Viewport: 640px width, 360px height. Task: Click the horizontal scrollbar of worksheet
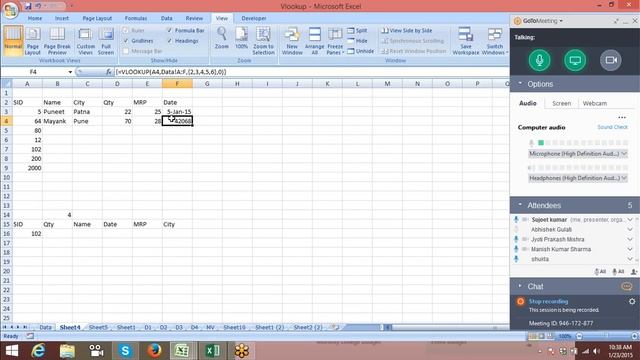pyautogui.click(x=445, y=327)
